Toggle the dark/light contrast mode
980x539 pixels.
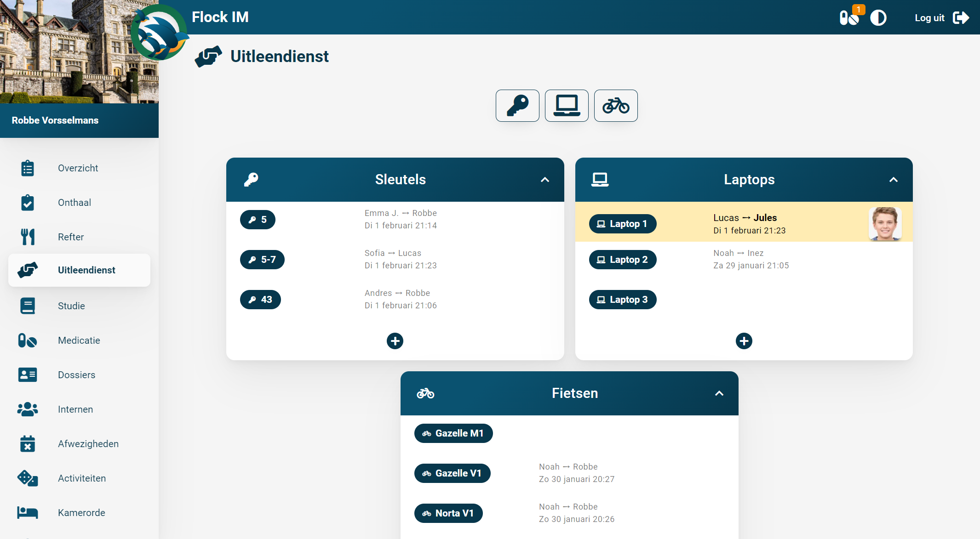[x=878, y=18]
